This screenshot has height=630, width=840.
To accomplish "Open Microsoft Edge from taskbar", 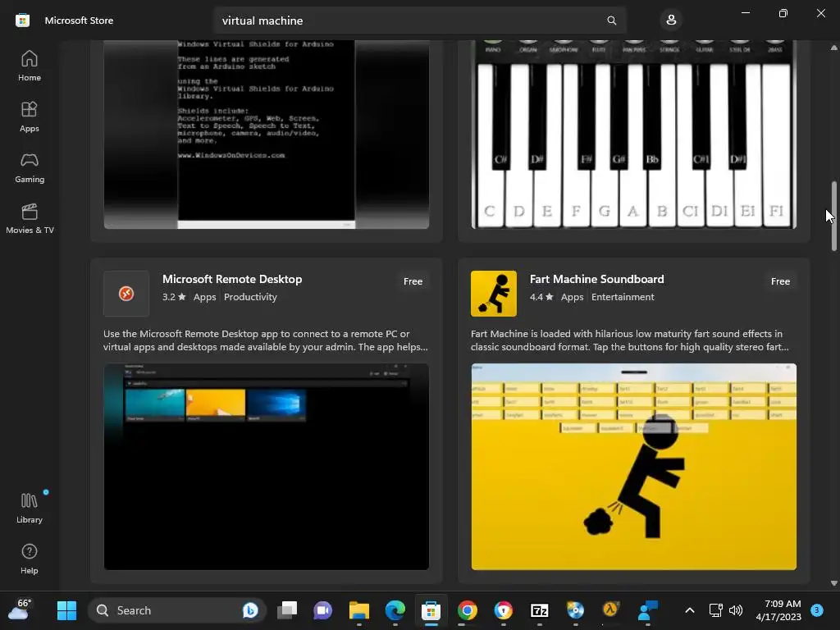I will pyautogui.click(x=395, y=610).
